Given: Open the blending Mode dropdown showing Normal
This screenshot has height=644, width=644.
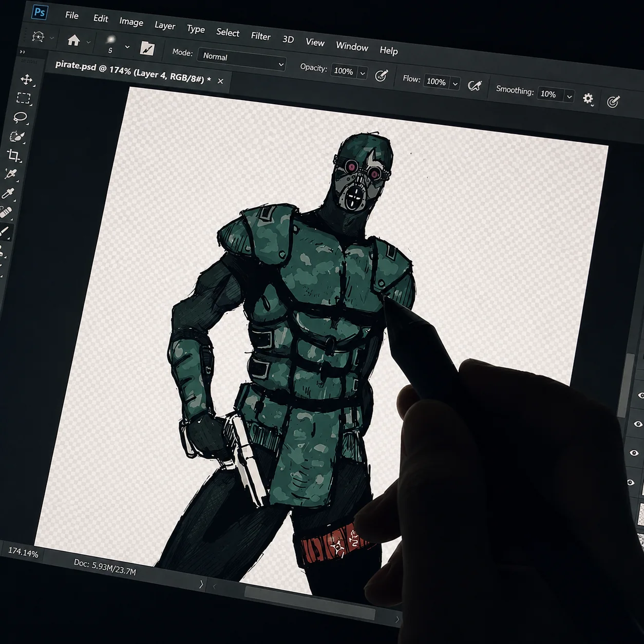Looking at the screenshot, I should click(242, 60).
